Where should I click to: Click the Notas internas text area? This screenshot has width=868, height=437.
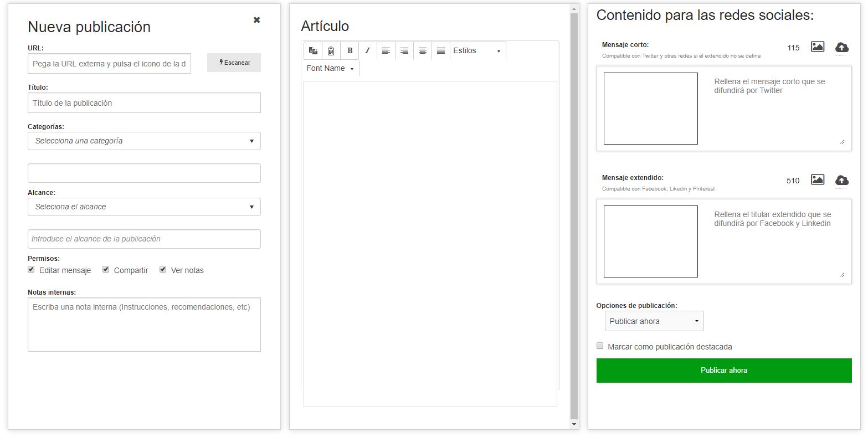coord(144,325)
